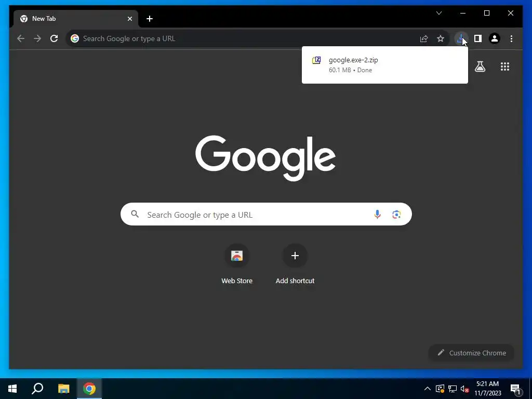Viewport: 532px width, 399px height.
Task: Click Add shortcut tile
Action: (x=295, y=264)
